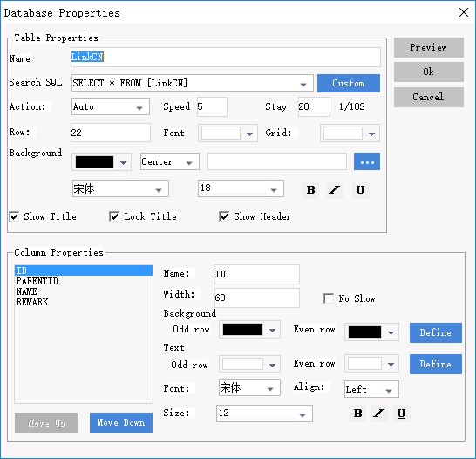
Task: Select the ID column in list
Action: click(x=84, y=271)
